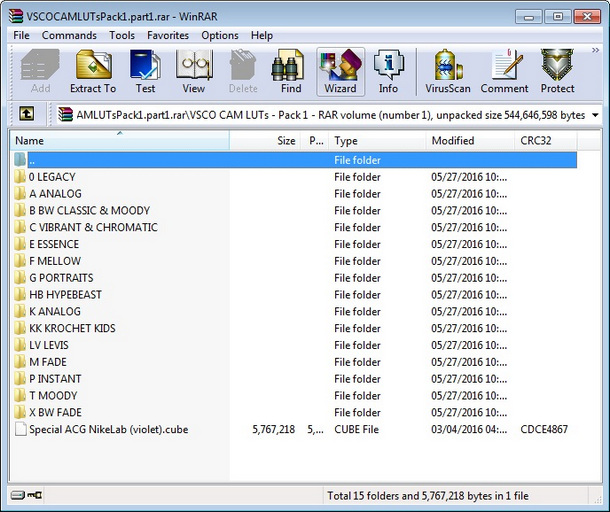Sort by CRC32 column header

coord(546,140)
